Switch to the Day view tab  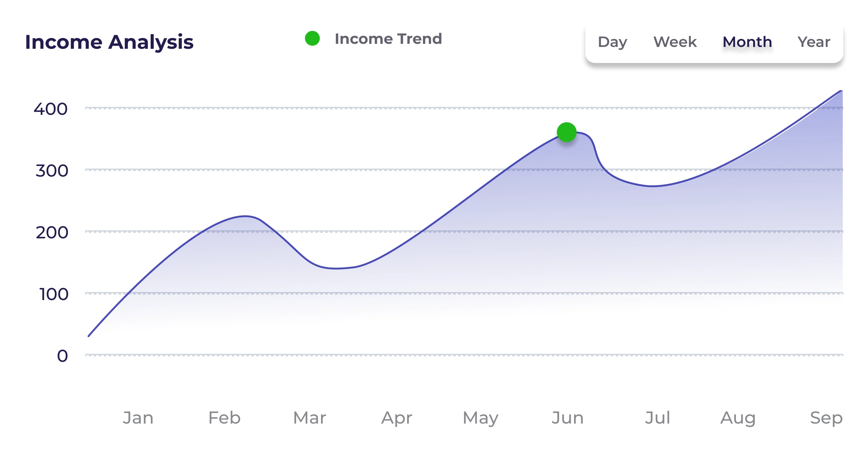[612, 42]
